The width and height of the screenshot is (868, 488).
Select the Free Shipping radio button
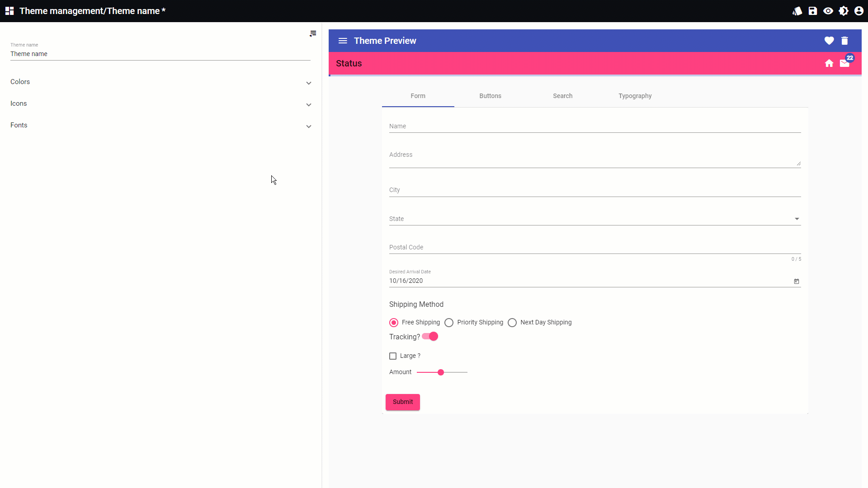[394, 323]
